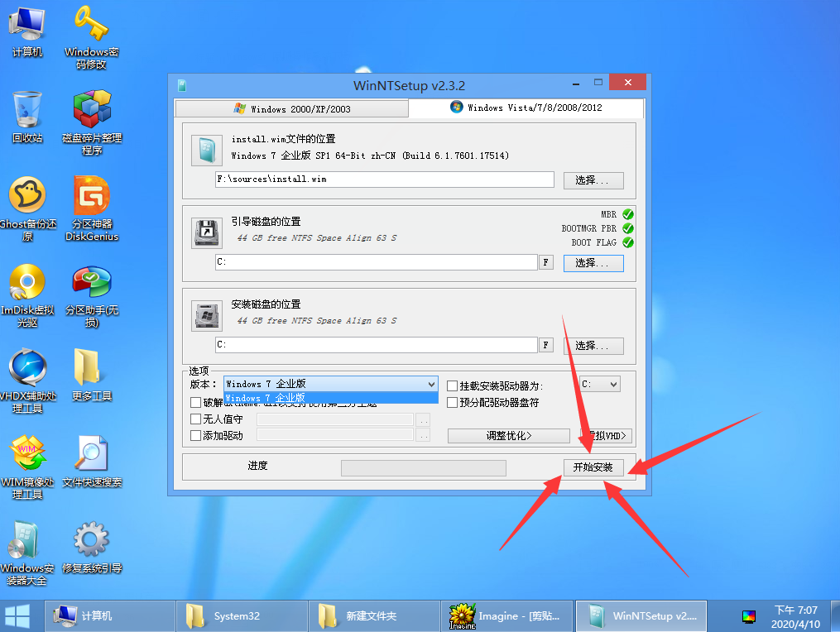
Task: Open the Ghost backup and restore icon
Action: 27,197
